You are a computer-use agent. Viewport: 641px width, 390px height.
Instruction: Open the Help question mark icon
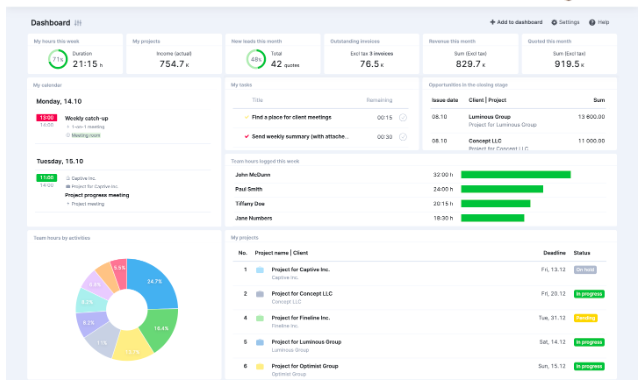tap(592, 22)
